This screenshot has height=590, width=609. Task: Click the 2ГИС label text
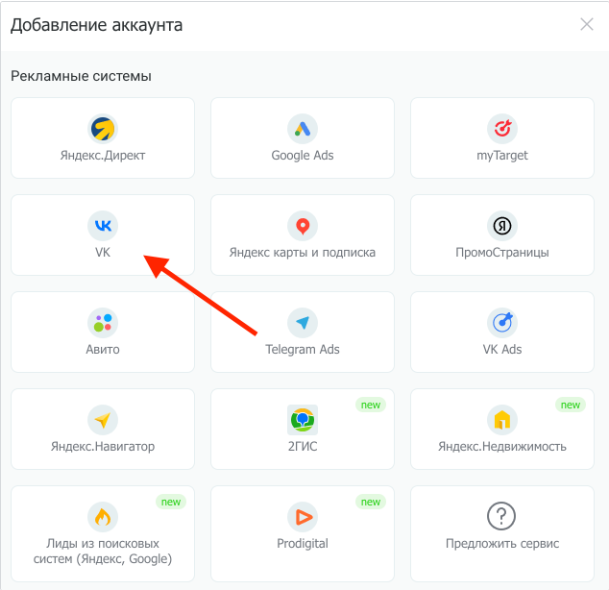[302, 447]
